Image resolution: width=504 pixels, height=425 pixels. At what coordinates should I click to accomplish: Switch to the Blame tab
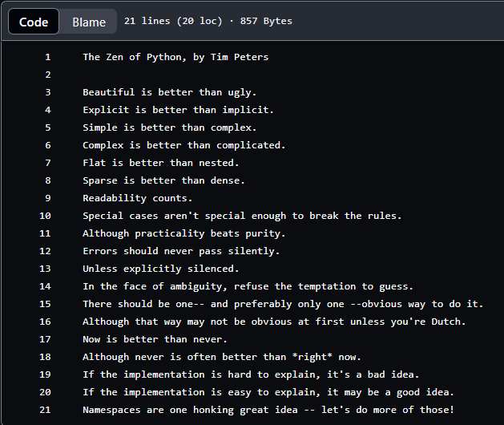point(89,22)
